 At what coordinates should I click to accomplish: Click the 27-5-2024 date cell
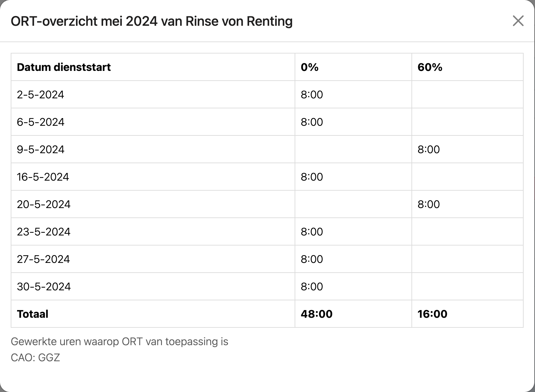point(43,259)
